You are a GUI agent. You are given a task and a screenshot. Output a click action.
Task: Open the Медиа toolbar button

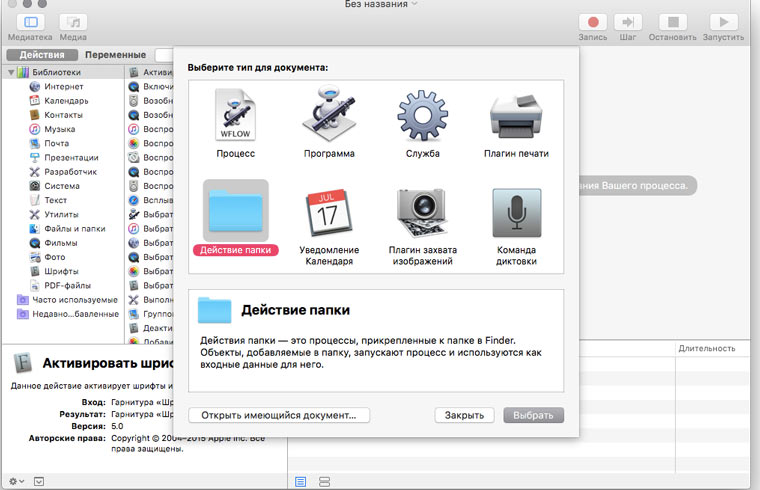[73, 22]
